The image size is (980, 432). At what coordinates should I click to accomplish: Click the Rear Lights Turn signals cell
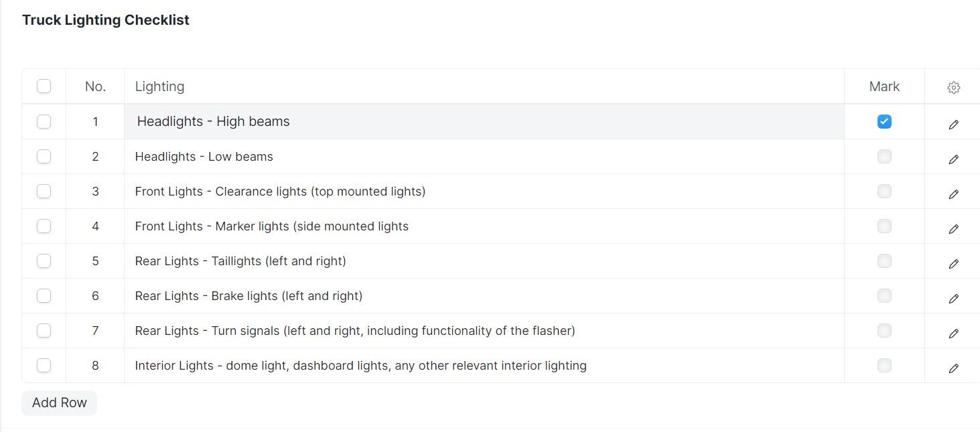tap(355, 331)
